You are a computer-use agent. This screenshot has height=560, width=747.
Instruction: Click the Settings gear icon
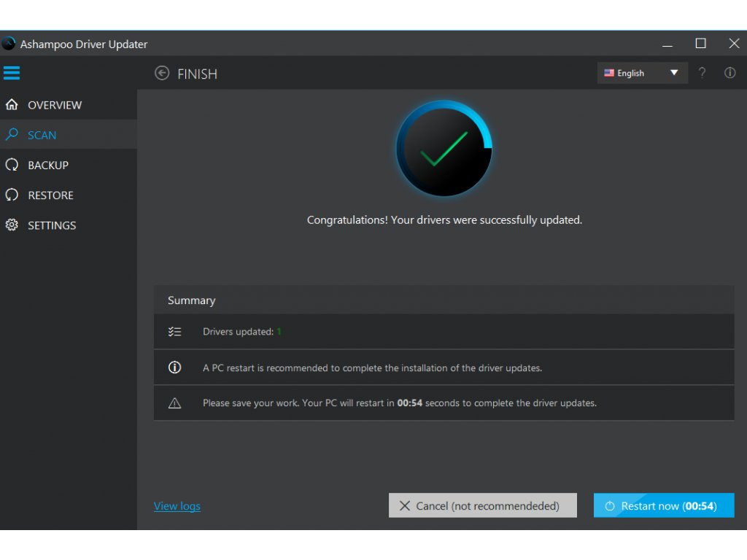pyautogui.click(x=12, y=225)
